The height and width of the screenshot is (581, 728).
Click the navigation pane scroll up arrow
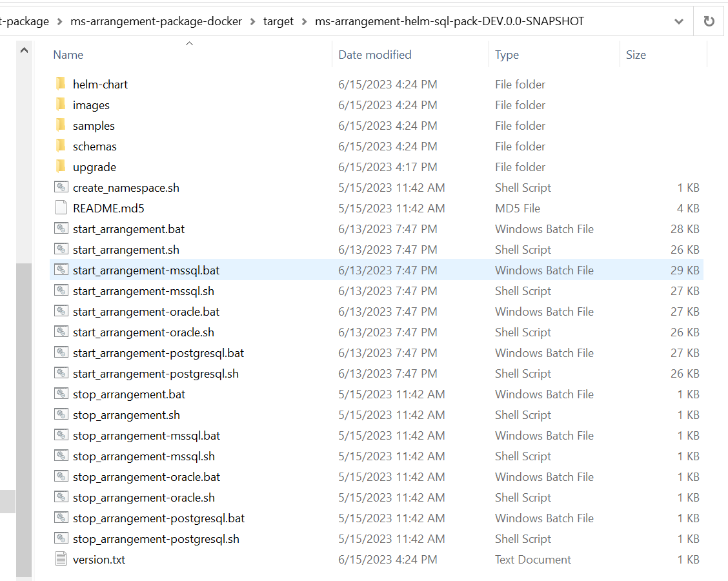click(x=24, y=50)
